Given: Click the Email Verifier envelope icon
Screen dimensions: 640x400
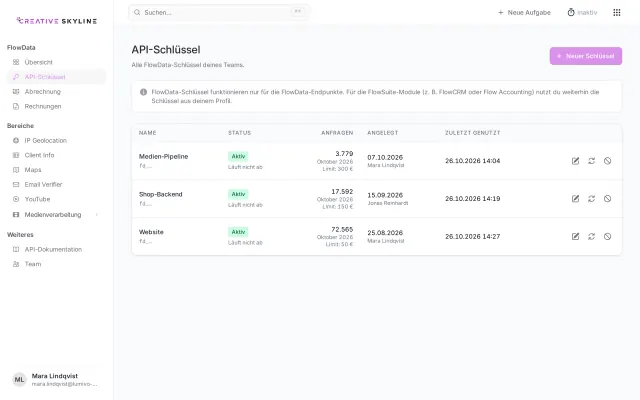Looking at the screenshot, I should 16,184.
